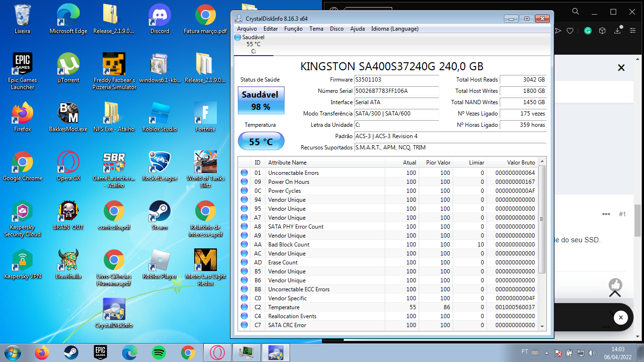This screenshot has height=362, width=644.
Task: Select the Metro Last Light Redux desktop icon
Action: 206,267
